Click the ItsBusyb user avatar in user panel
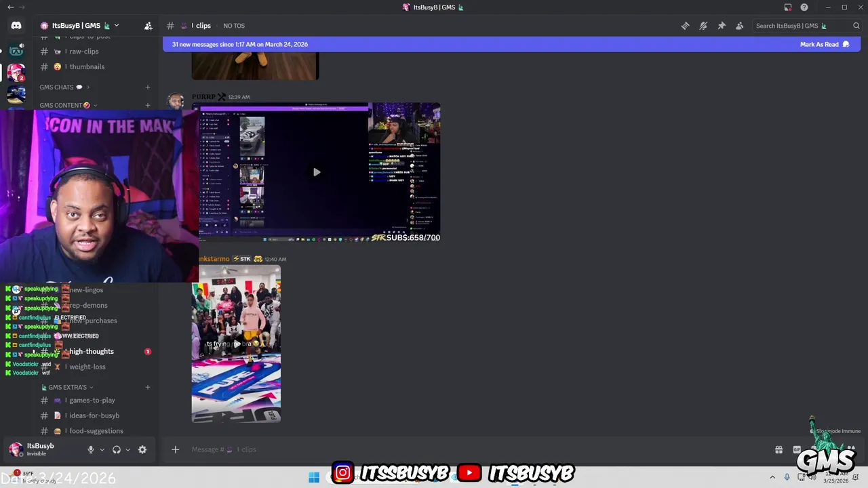Screen dimensions: 868x488 16,449
